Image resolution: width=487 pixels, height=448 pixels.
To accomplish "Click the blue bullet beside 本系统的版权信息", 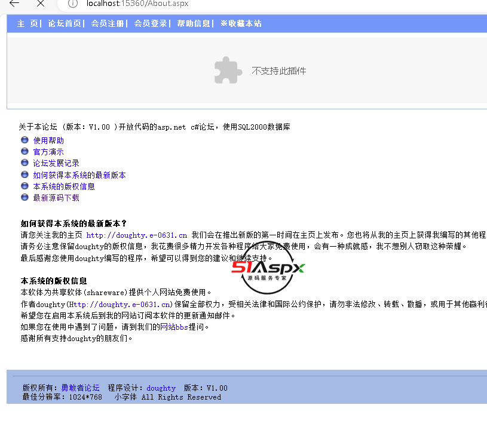I will pyautogui.click(x=24, y=186).
